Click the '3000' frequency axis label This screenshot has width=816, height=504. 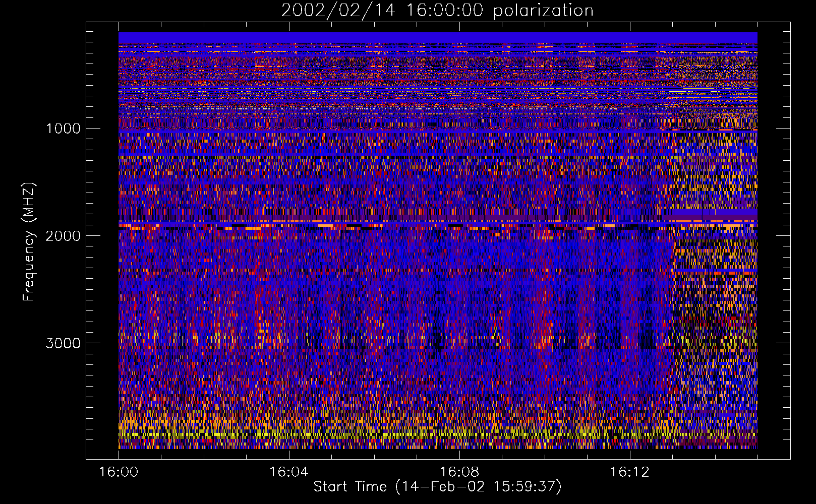pos(63,343)
